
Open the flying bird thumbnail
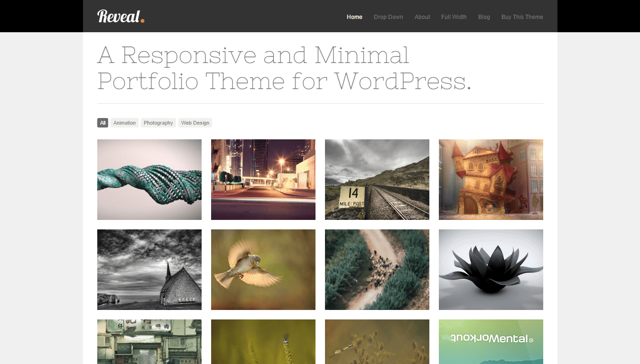tap(263, 270)
